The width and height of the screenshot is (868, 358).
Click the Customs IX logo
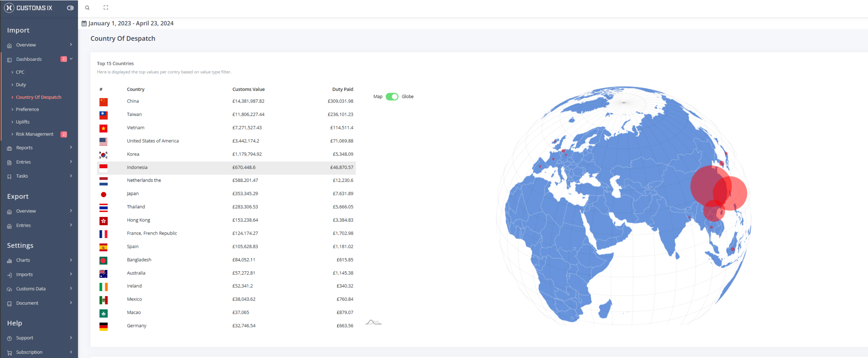pos(29,8)
